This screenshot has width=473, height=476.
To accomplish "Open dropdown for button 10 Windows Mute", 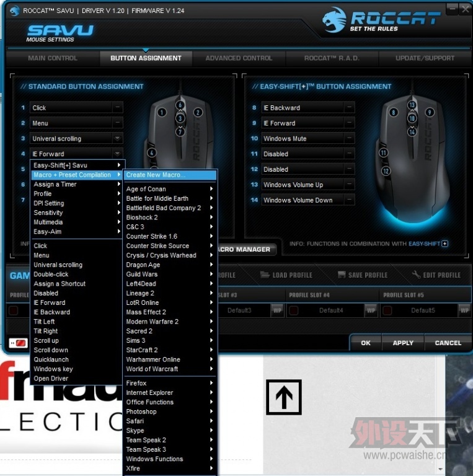I will (350, 138).
